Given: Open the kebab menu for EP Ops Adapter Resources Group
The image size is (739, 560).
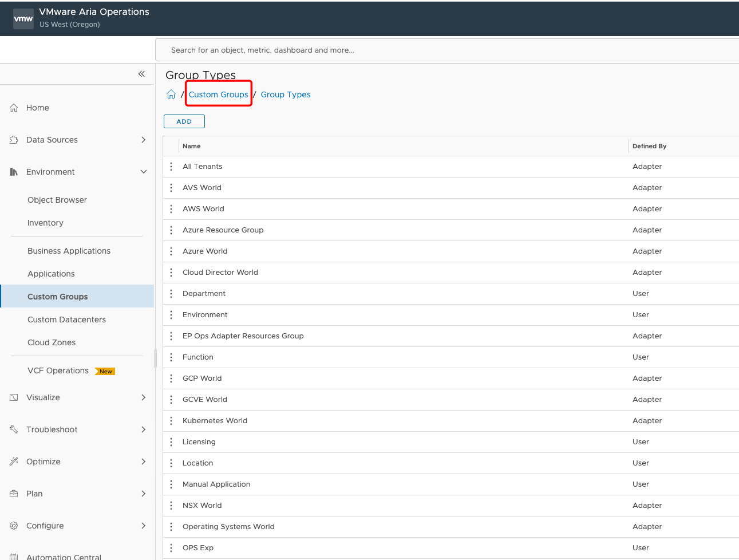Looking at the screenshot, I should click(171, 336).
